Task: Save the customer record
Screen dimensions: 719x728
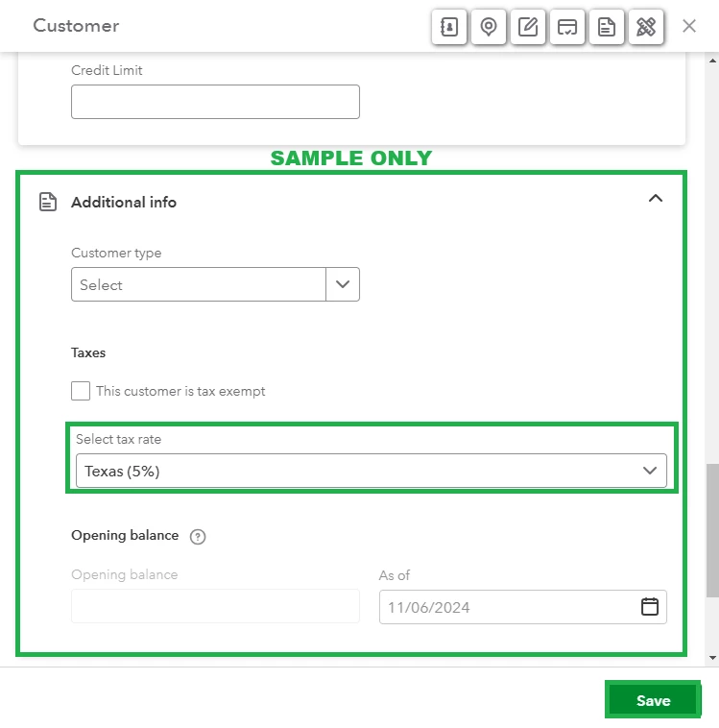Action: [653, 700]
